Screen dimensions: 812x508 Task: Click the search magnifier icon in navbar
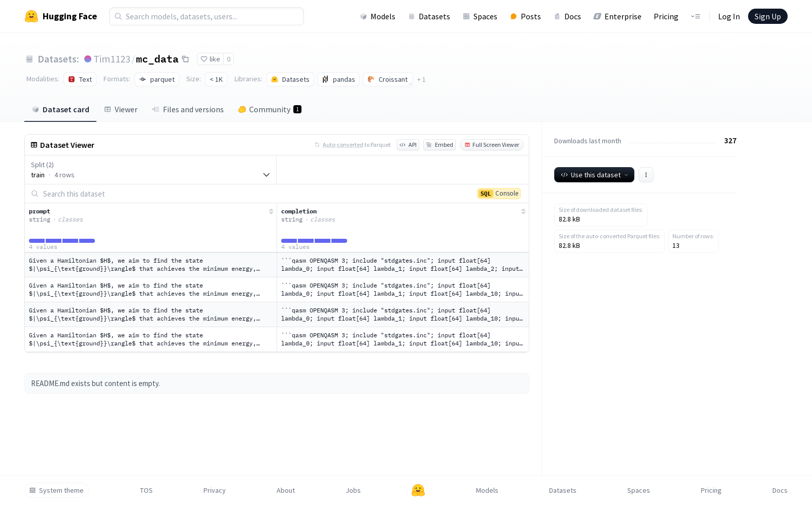[118, 16]
